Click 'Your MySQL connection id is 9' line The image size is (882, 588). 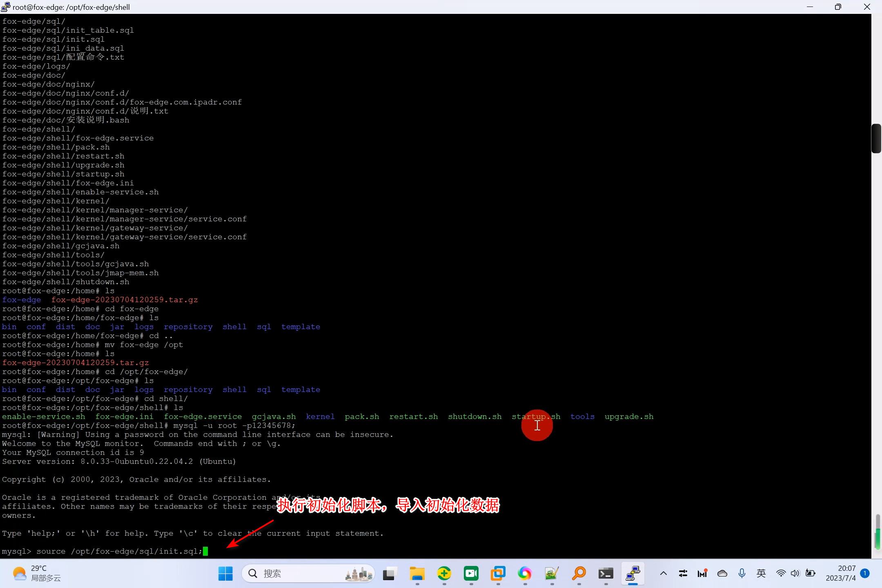point(73,452)
